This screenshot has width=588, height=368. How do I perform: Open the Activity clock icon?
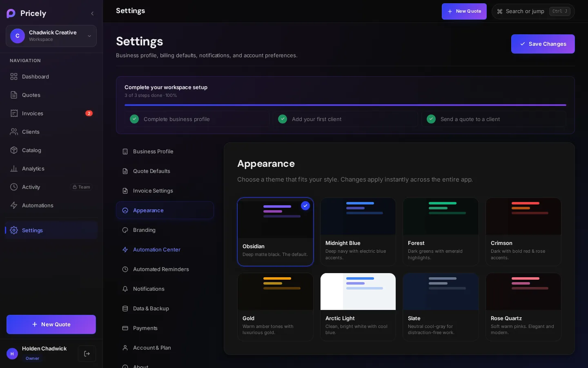coord(14,187)
